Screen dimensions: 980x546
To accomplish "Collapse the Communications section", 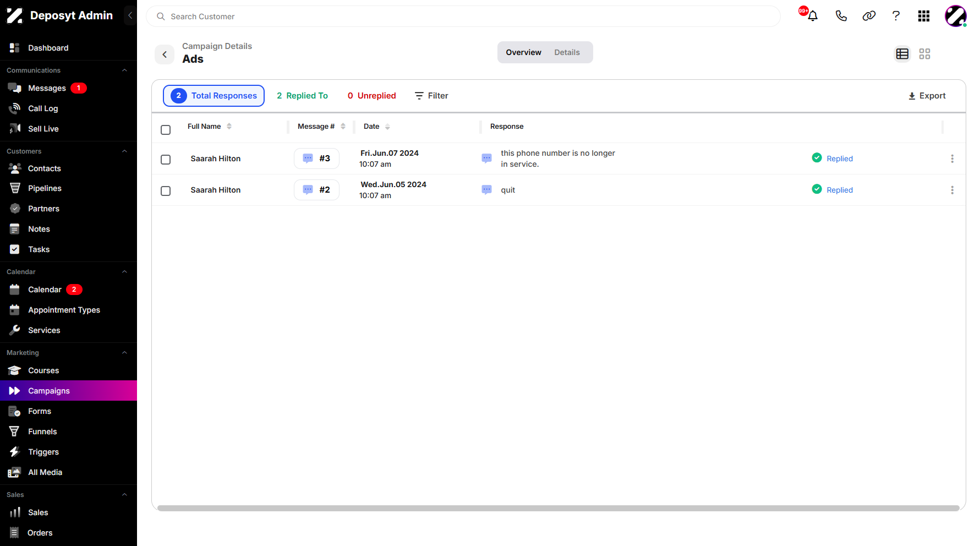I will click(124, 70).
